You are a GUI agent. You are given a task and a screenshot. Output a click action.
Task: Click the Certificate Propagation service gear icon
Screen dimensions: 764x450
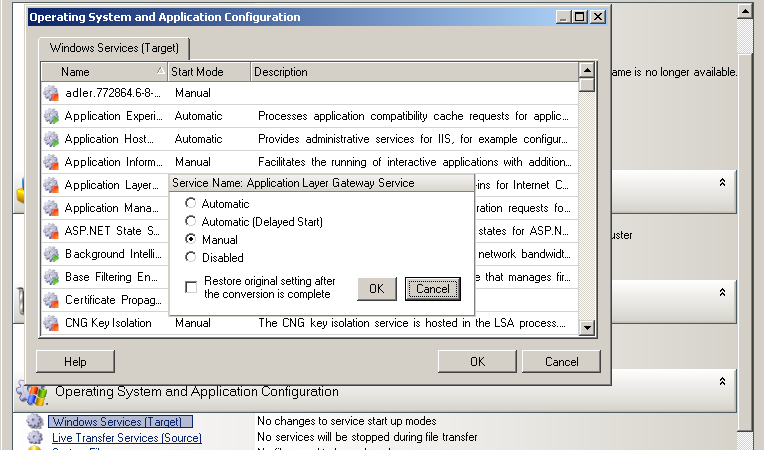pyautogui.click(x=51, y=300)
